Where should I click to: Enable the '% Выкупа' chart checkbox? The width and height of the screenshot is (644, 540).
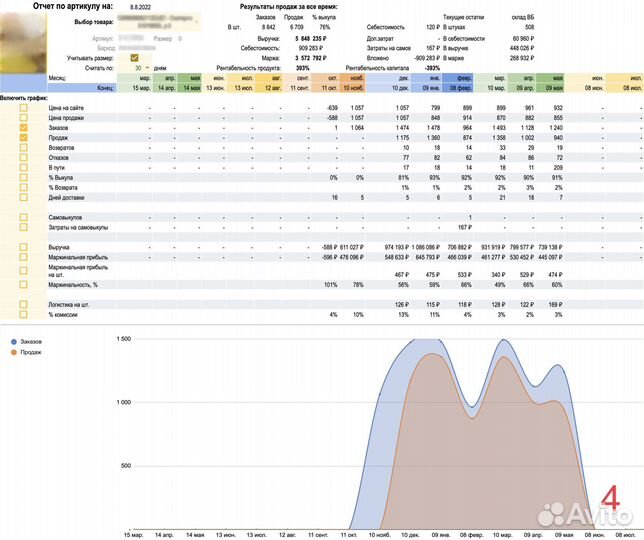click(24, 178)
